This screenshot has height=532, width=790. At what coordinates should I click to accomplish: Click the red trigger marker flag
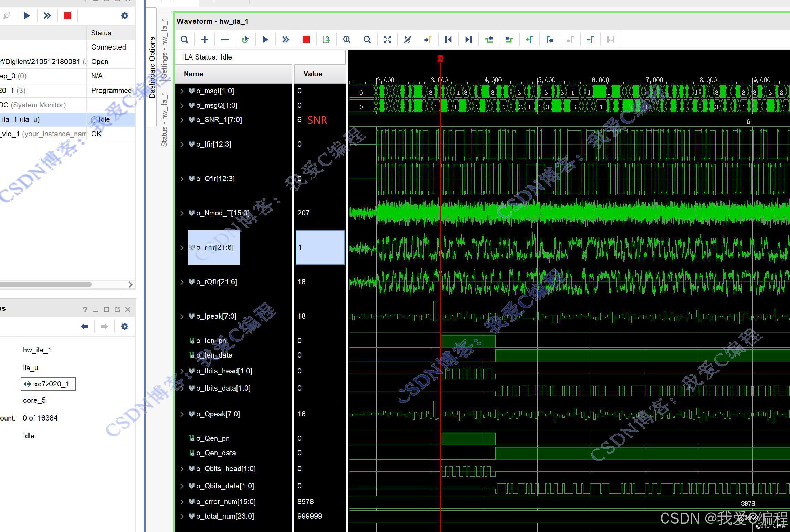(440, 59)
